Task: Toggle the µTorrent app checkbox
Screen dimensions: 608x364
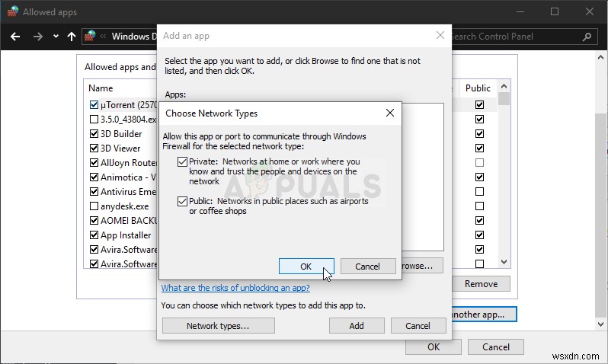Action: pyautogui.click(x=94, y=104)
